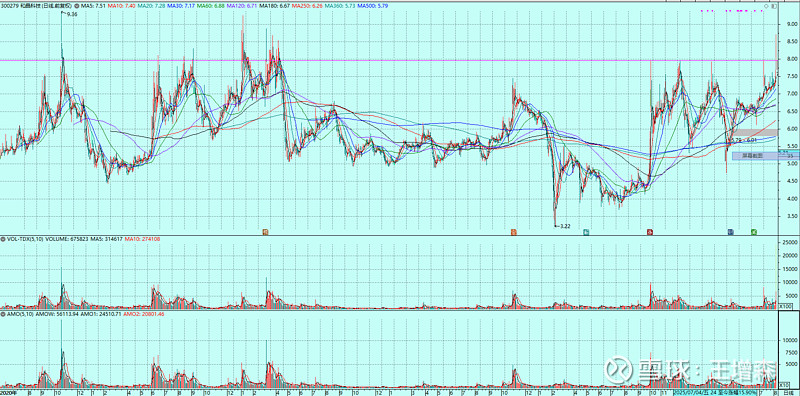
Task: Click the AMO2: 20801.46 value
Action: pyautogui.click(x=143, y=314)
